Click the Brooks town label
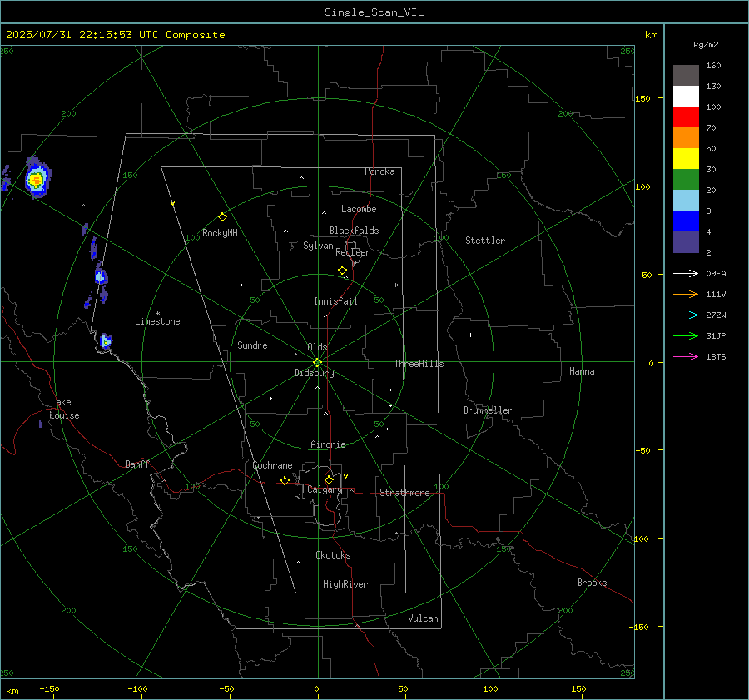Viewport: 749px width, 700px height. click(x=592, y=583)
